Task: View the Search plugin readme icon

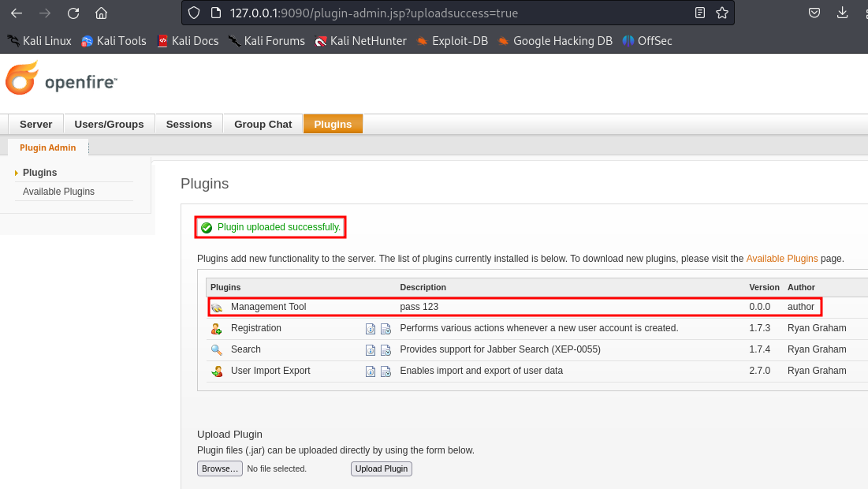Action: [x=371, y=350]
